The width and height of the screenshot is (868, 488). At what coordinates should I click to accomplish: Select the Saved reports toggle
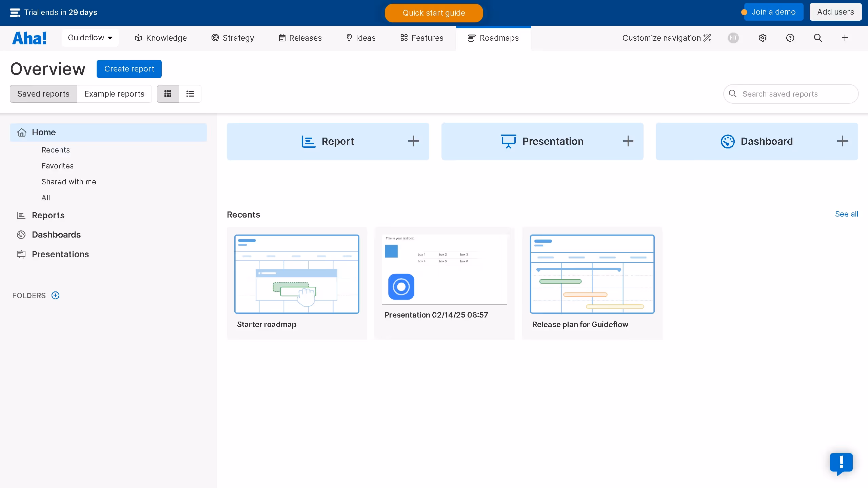[43, 94]
